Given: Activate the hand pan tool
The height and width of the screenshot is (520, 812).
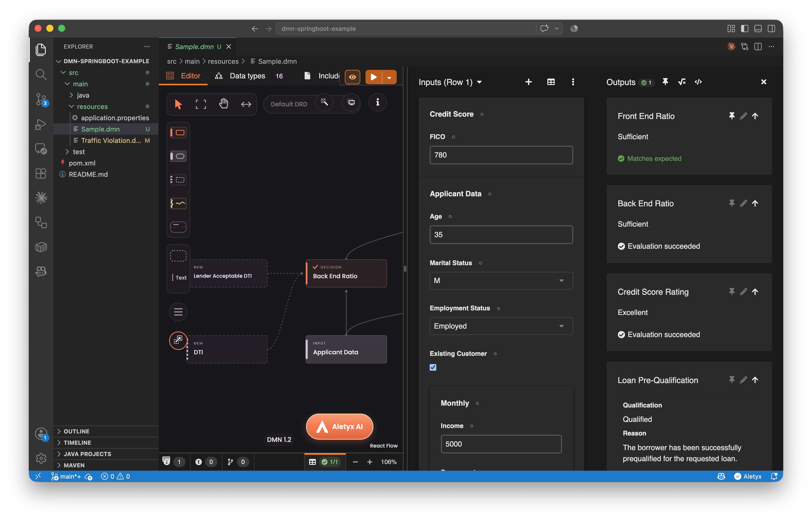Looking at the screenshot, I should coord(224,104).
